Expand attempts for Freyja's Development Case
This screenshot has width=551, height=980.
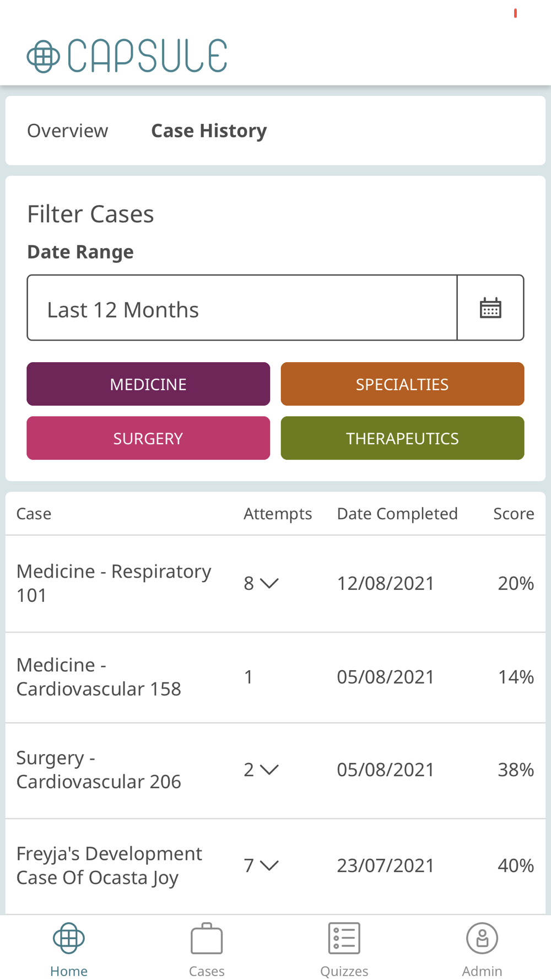pos(269,865)
